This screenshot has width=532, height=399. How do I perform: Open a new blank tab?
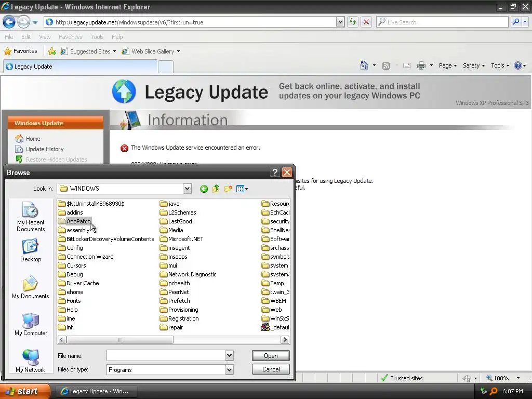tap(166, 67)
